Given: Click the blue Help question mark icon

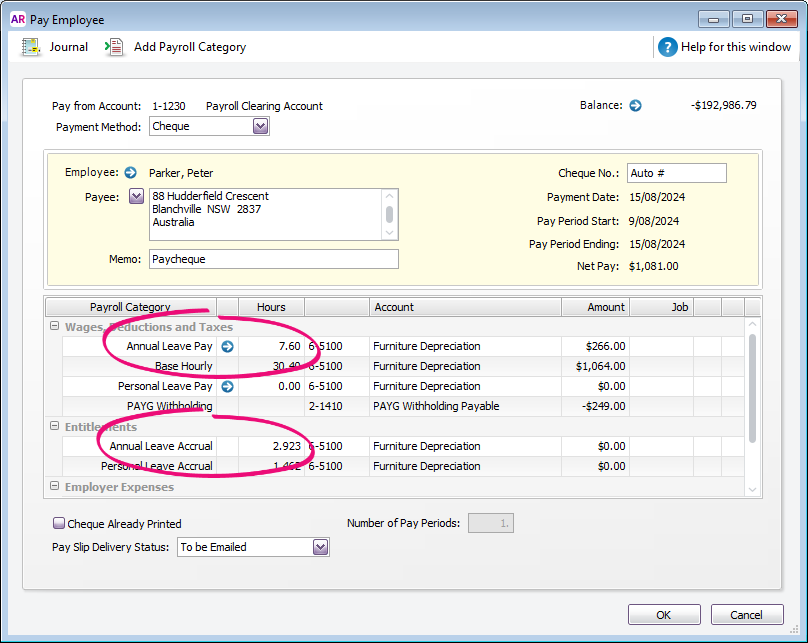Looking at the screenshot, I should 667,47.
